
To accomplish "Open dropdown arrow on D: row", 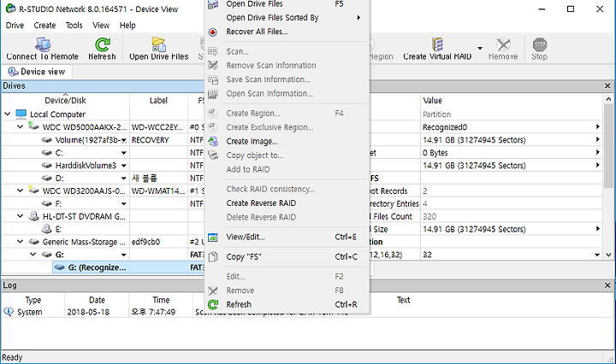I will (124, 179).
